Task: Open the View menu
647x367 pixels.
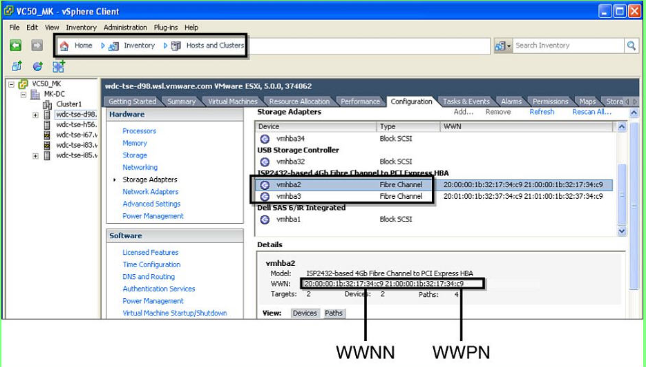Action: (52, 28)
